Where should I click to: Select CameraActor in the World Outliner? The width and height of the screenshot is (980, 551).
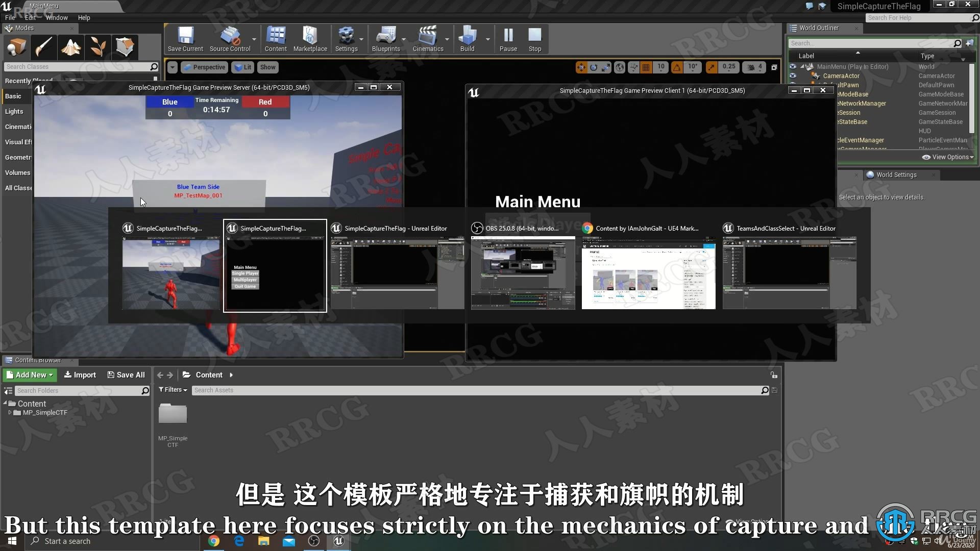tap(841, 76)
